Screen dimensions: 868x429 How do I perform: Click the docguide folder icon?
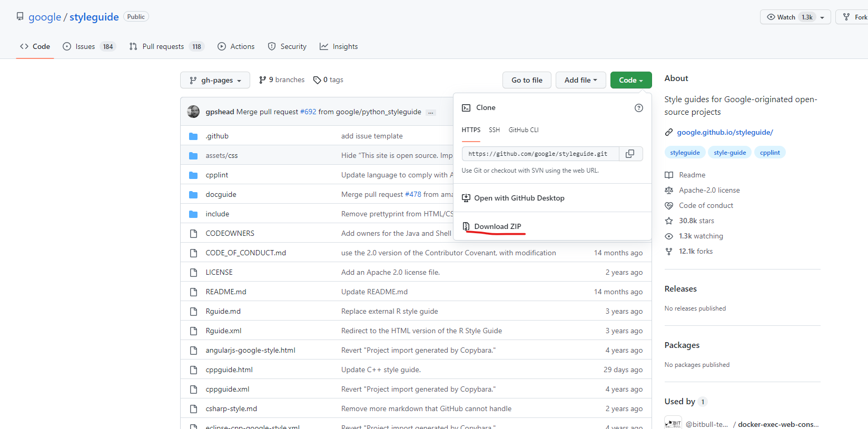pos(193,195)
